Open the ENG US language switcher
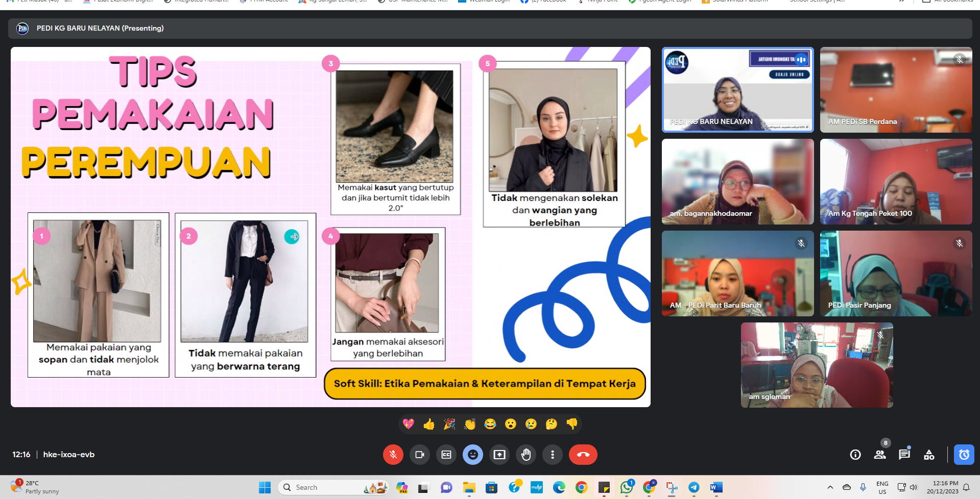The image size is (980, 499). (882, 487)
